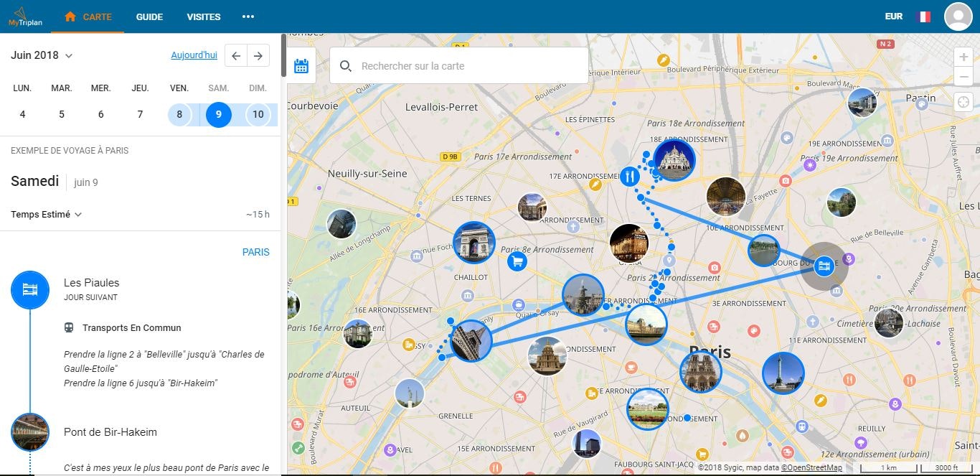Viewport: 980px width, 476px height.
Task: Click the Canal Saint-Martin marker
Action: 763,251
